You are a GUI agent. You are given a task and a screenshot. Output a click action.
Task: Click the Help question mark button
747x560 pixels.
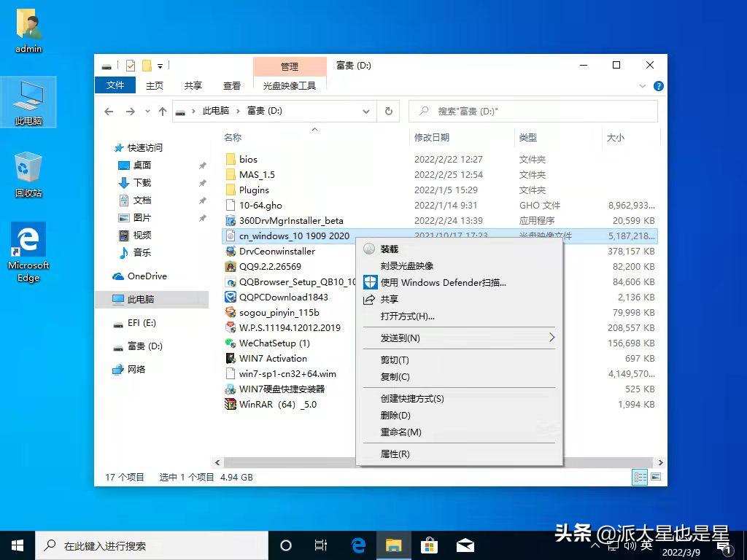click(659, 85)
